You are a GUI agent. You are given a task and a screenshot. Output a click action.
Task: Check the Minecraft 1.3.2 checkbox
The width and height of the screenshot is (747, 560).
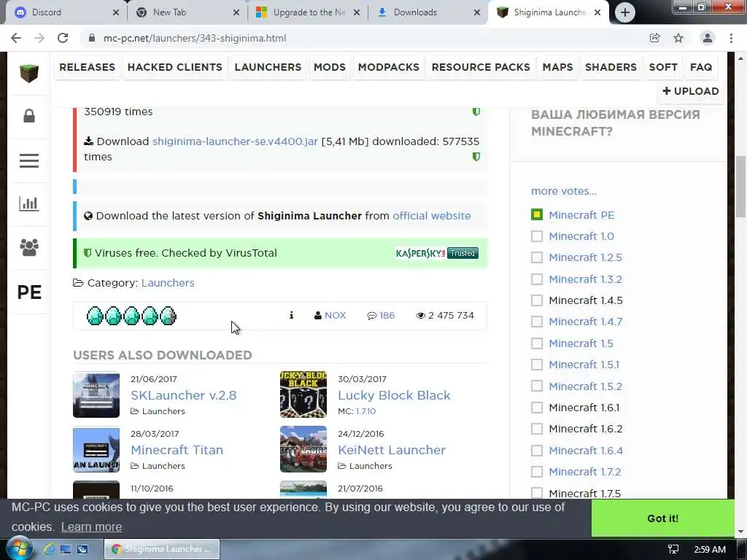pos(536,279)
